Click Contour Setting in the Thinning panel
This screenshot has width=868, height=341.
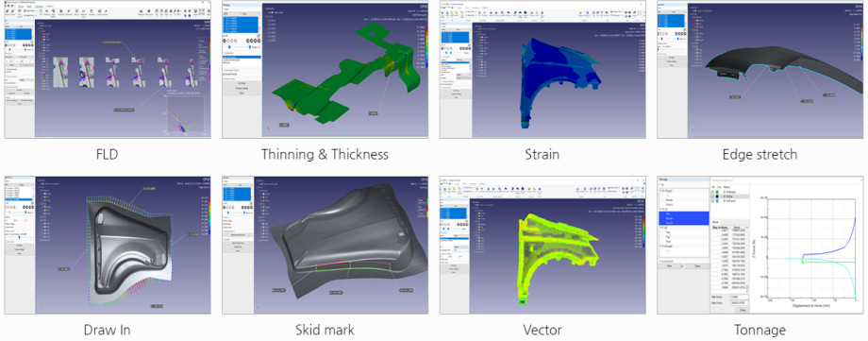(x=242, y=88)
